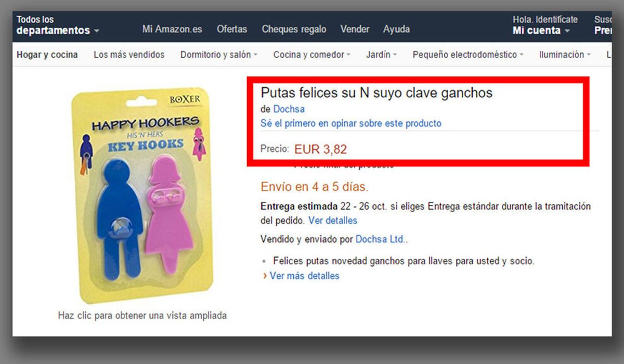624x364 pixels.
Task: Click Sé el primero en opinar link
Action: (x=351, y=123)
